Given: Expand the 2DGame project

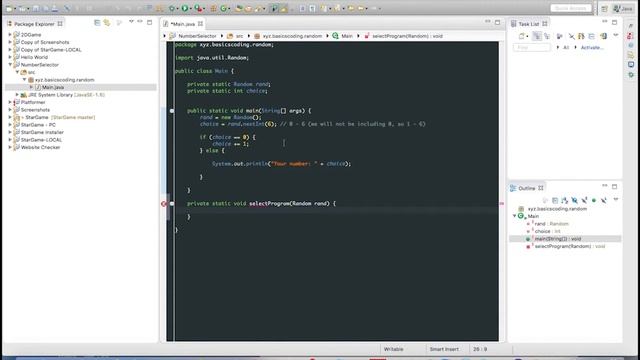Looking at the screenshot, I should click(10, 35).
